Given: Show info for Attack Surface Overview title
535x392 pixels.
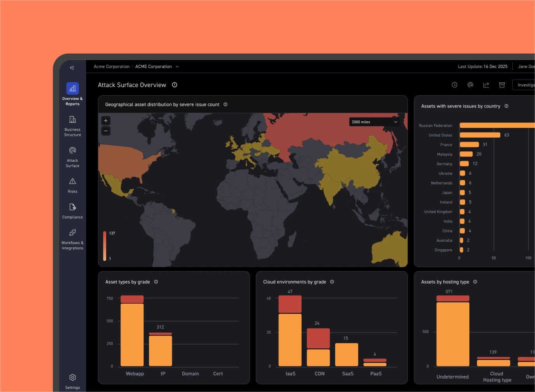Looking at the screenshot, I should (x=175, y=85).
